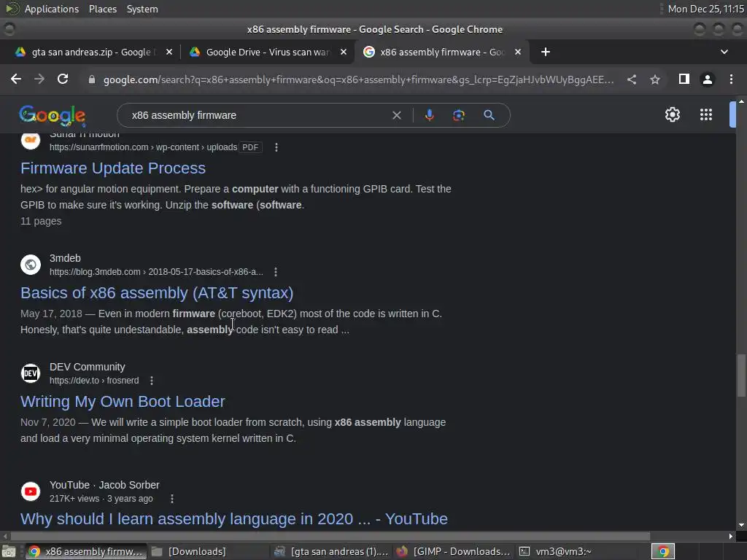Clear the search box text
The image size is (747, 560).
click(396, 115)
